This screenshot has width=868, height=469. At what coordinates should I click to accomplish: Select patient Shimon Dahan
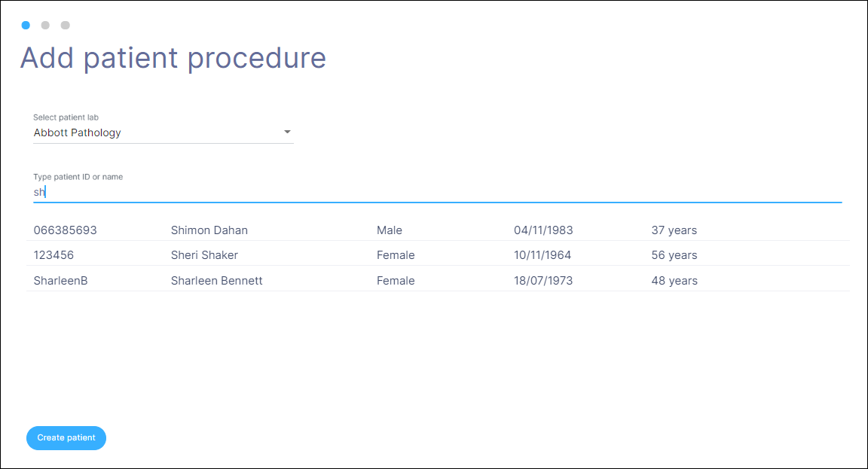[209, 230]
